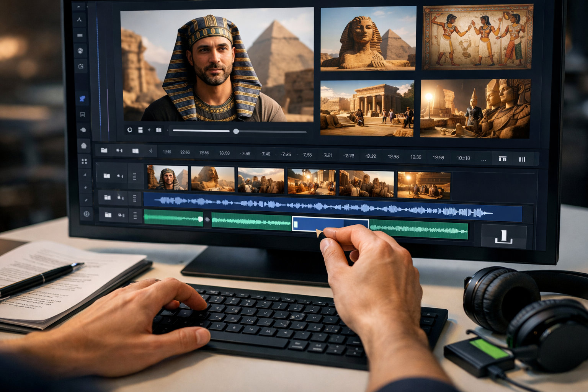The image size is (588, 392).
Task: Open the night statues media thumbnail
Action: click(x=475, y=109)
